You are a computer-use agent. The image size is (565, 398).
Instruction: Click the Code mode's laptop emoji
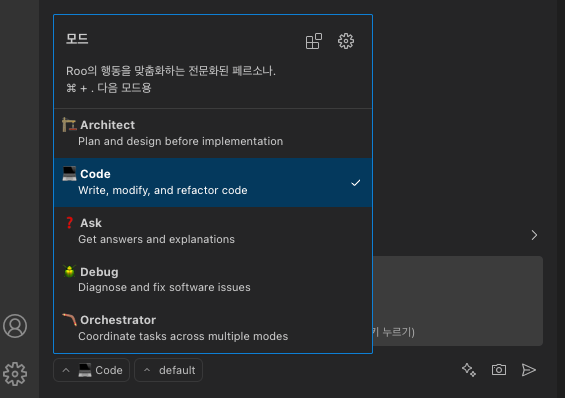(69, 174)
